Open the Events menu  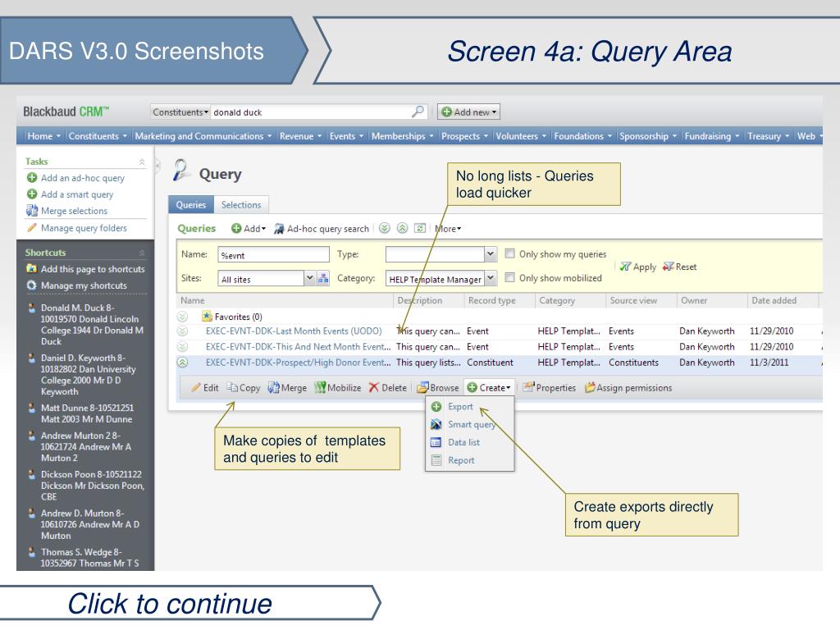pos(346,136)
